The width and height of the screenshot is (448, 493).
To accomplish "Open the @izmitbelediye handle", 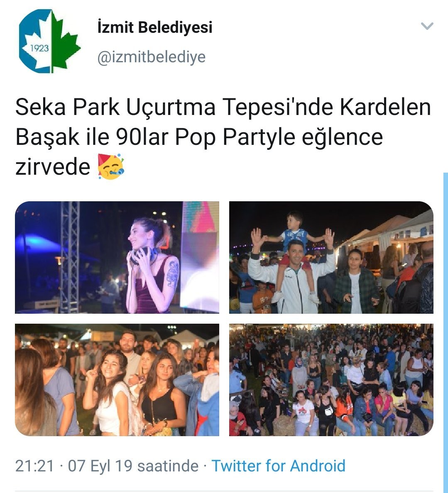I will (x=151, y=57).
